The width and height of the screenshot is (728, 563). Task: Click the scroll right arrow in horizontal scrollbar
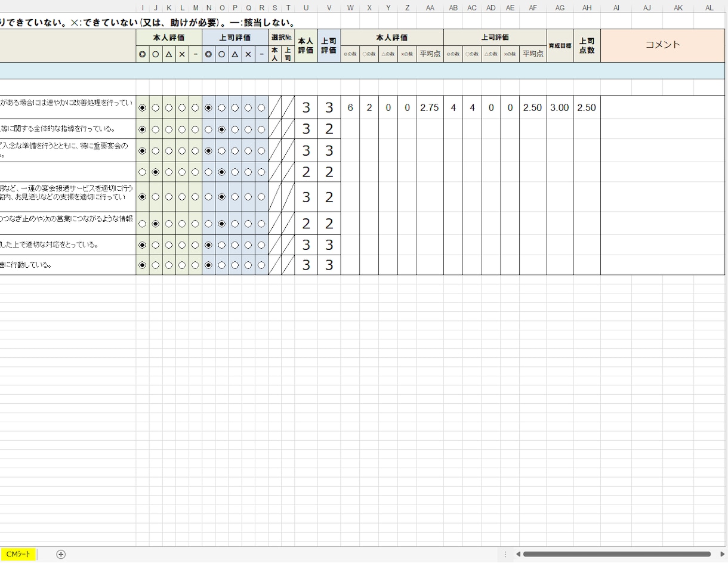[x=722, y=554]
